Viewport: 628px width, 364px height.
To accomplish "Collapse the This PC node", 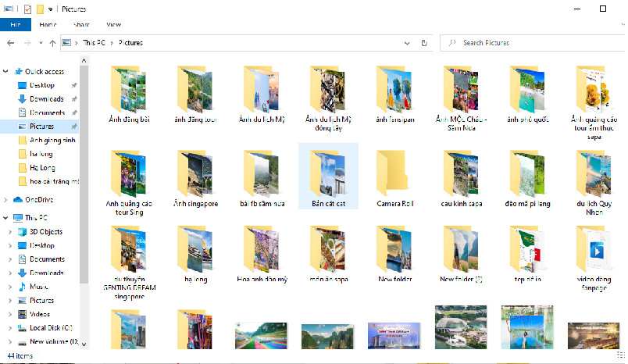I will (5, 217).
